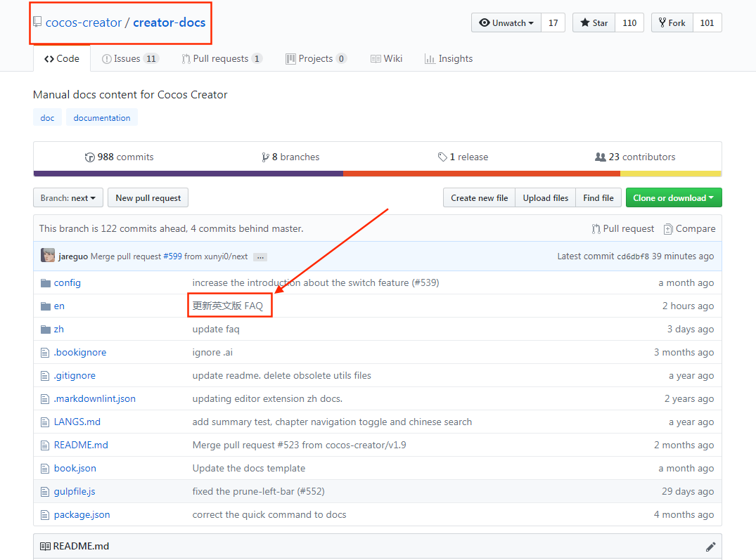Open the zh folder
756x560 pixels.
pos(59,329)
